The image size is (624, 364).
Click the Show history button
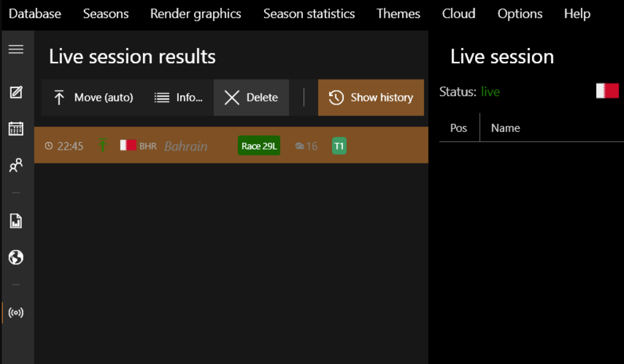click(x=371, y=97)
